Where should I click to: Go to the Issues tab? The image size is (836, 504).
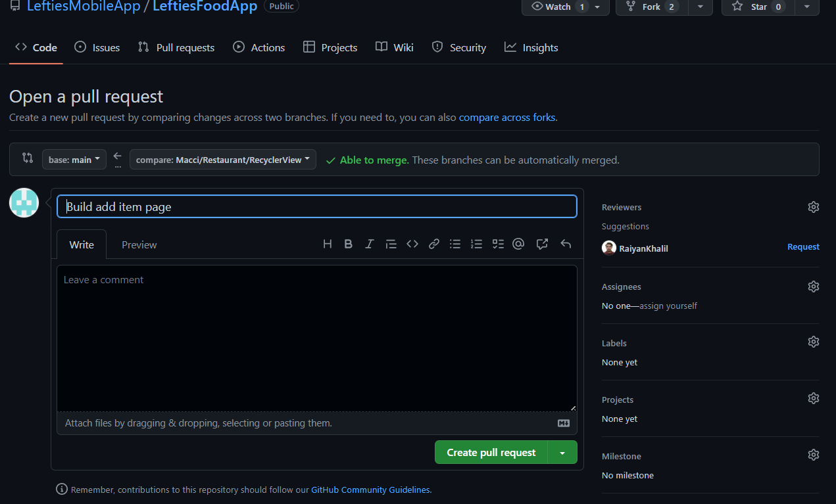(97, 47)
